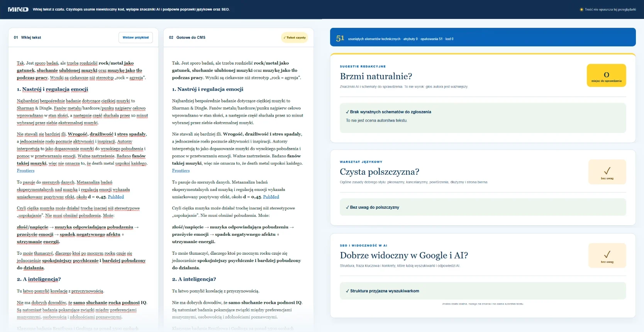Click the 0 miejsc do sprawdzenia counter
644x332 pixels.
pos(606,75)
